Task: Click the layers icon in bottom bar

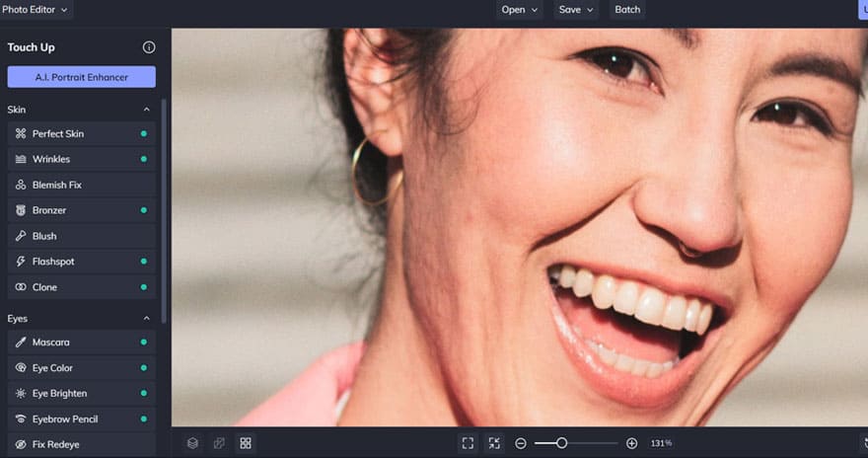Action: click(193, 443)
